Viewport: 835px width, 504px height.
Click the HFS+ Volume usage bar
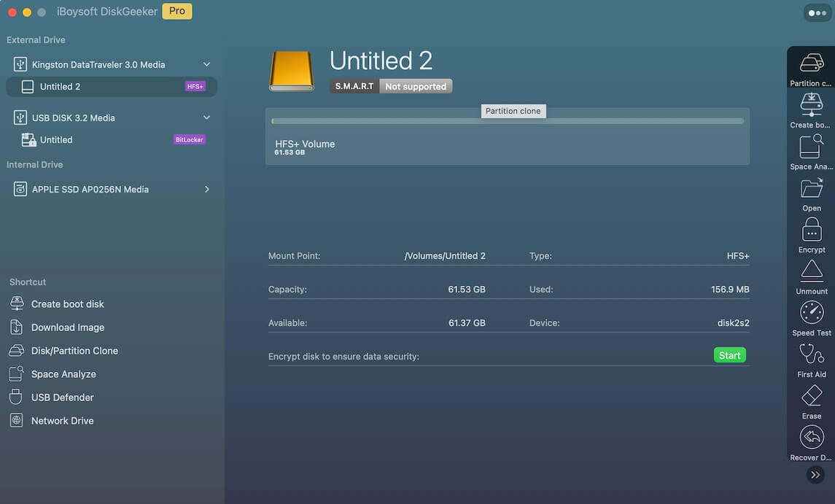[x=507, y=121]
